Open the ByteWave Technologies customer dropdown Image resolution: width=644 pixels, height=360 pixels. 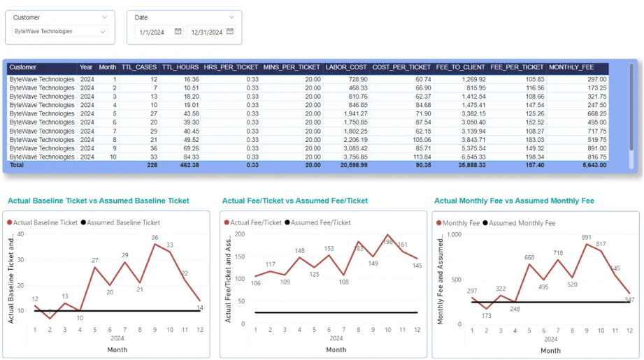60,31
